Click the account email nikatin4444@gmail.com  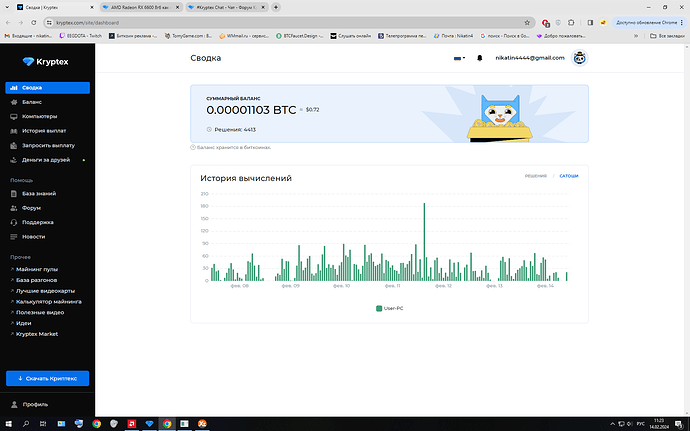coord(530,58)
